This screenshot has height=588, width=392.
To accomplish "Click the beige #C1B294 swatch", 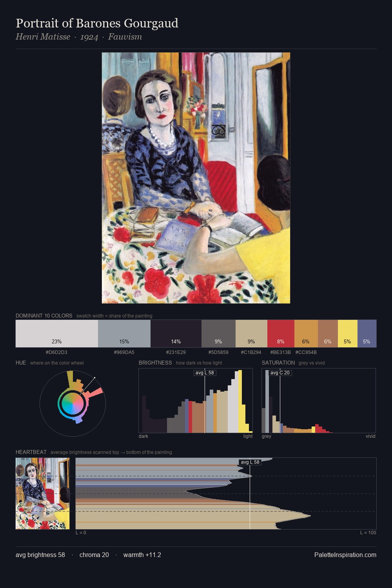I will [x=251, y=334].
